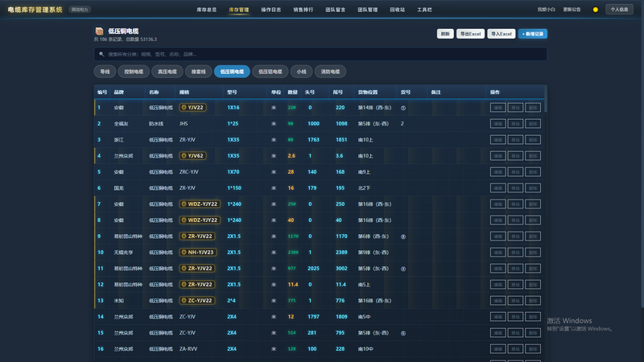Click the yellow dot indicator in top bar
The width and height of the screenshot is (644, 362).
tap(595, 10)
